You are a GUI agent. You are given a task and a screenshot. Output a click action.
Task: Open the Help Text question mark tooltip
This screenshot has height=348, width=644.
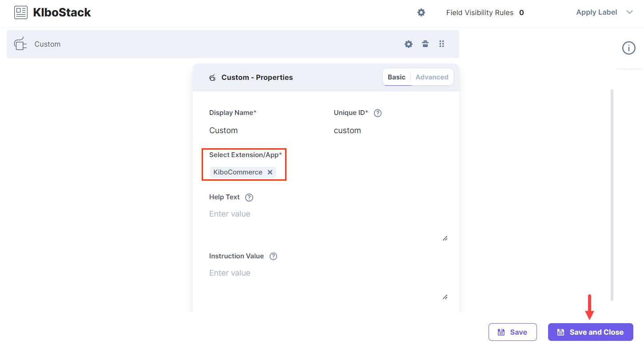(x=249, y=197)
